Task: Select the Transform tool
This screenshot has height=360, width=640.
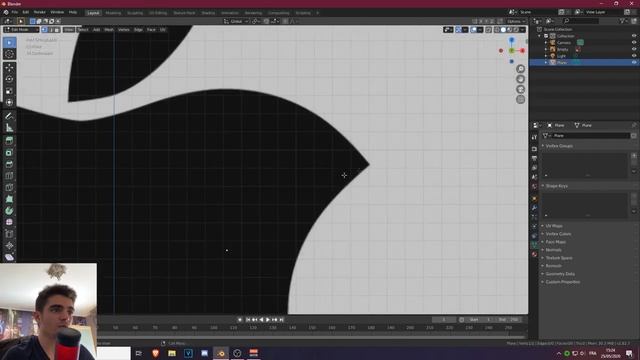Action: 9,102
